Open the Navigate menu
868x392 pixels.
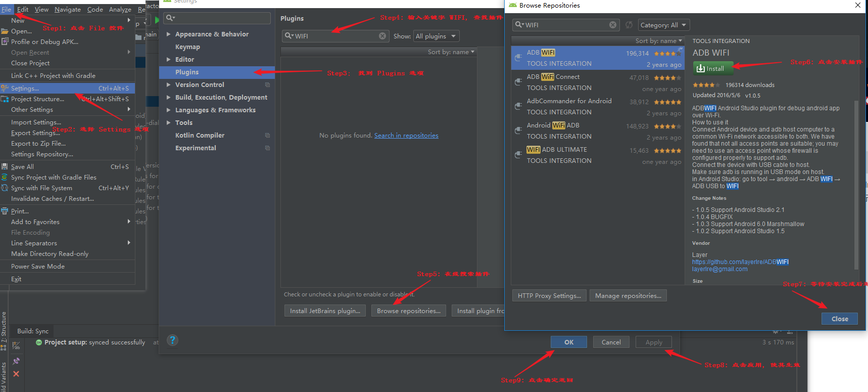pyautogui.click(x=68, y=9)
